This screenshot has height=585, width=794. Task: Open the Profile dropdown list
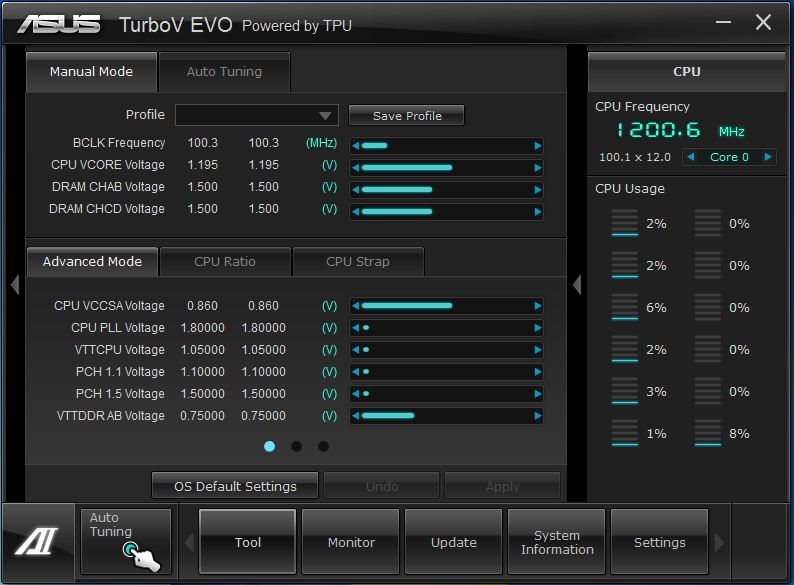coord(257,115)
